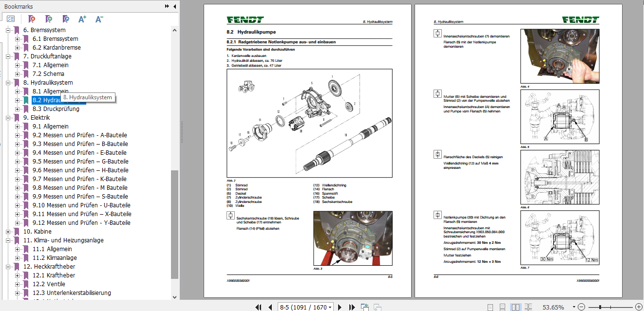Zoom out with the minus button
Viewport: 644px width, 311px height.
(581, 307)
